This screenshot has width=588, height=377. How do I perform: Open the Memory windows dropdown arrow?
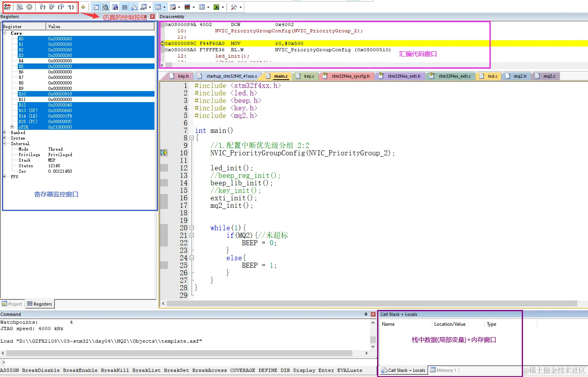pos(164,7)
